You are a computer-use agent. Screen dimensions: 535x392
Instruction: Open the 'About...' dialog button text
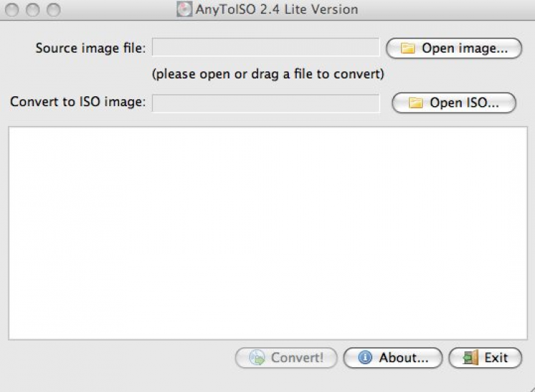(x=404, y=358)
